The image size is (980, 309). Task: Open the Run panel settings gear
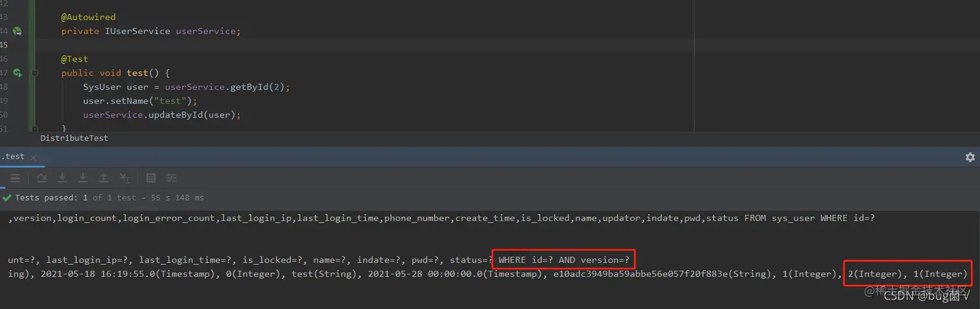970,157
